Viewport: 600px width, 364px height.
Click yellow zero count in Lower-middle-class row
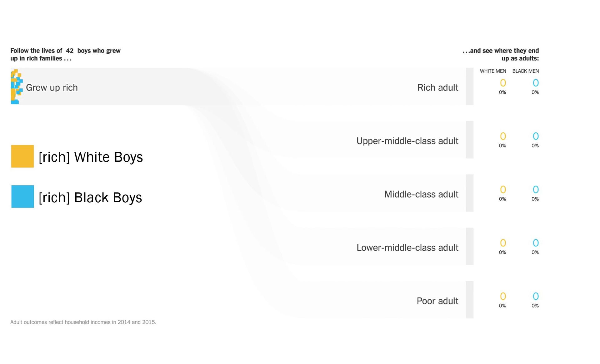pos(503,243)
